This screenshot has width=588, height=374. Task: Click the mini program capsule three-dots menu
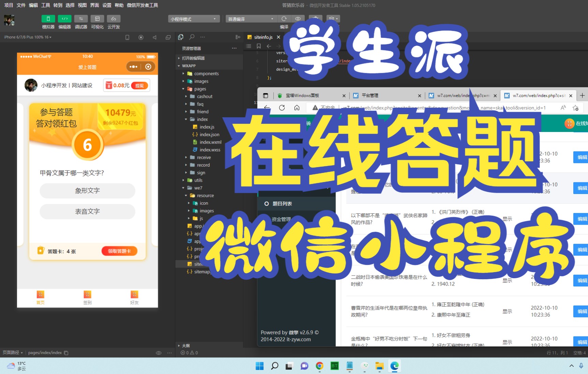(133, 67)
